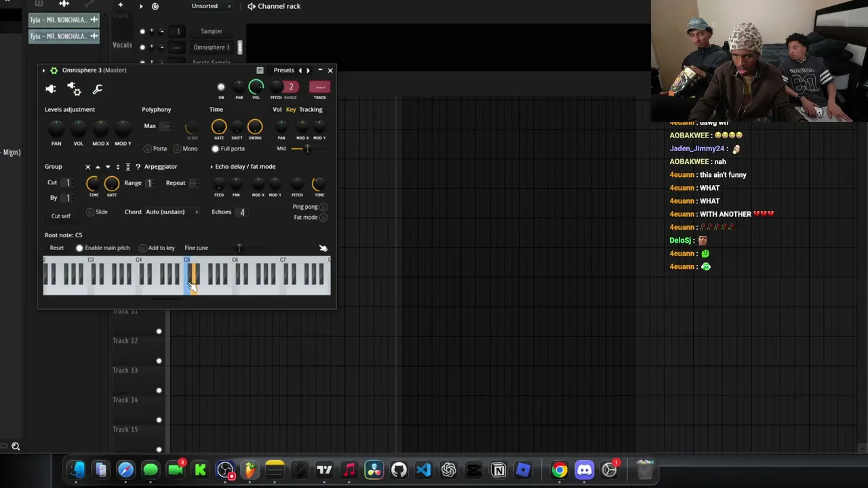Click the TRACK mixer routing selector
The image size is (868, 488).
pos(319,87)
